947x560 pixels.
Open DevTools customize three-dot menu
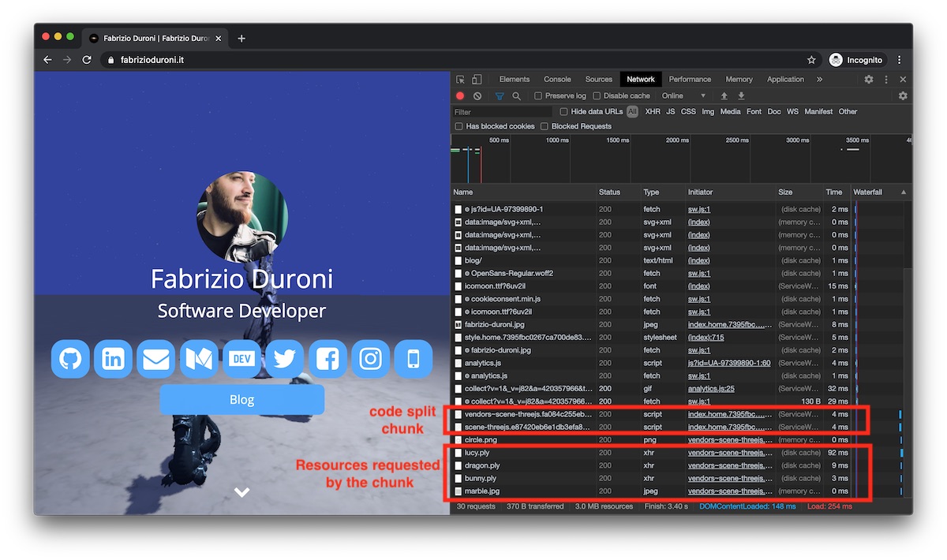click(886, 80)
